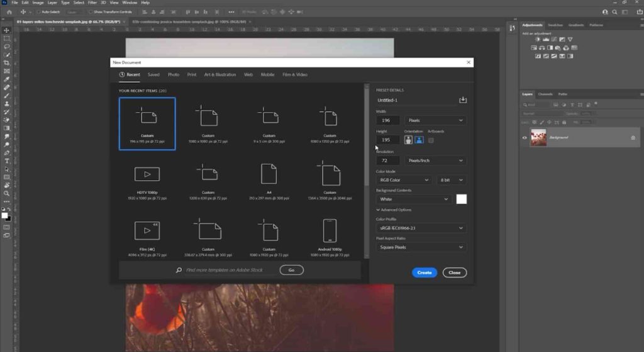Select the Gradient tool

pyautogui.click(x=6, y=128)
